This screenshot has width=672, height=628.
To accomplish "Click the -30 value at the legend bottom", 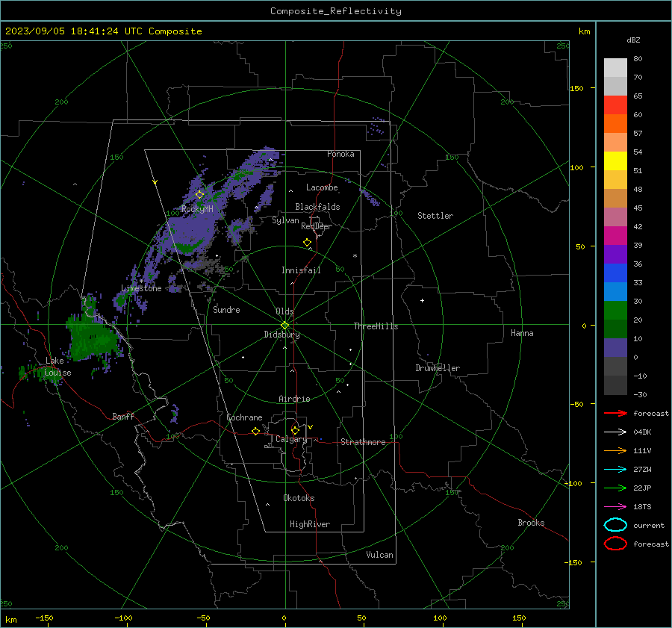I will [640, 394].
